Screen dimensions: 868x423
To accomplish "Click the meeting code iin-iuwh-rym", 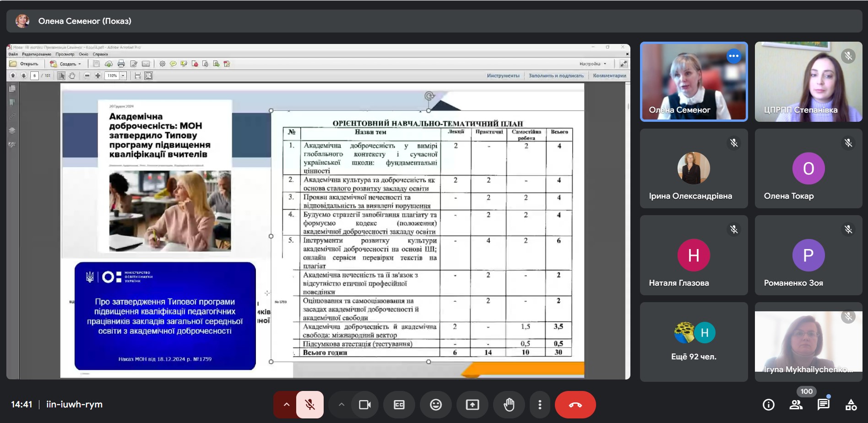I will coord(74,405).
